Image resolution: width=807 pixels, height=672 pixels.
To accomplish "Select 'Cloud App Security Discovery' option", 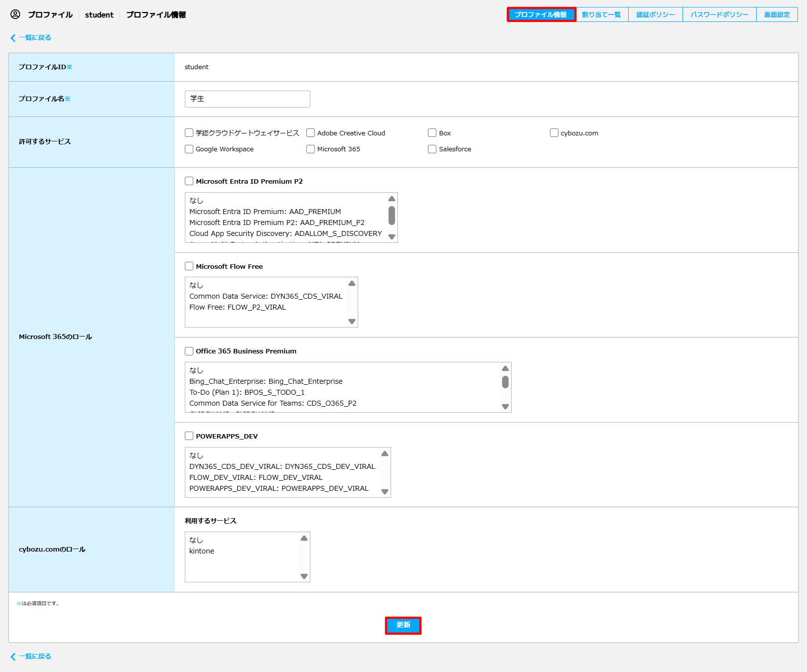I will click(x=285, y=233).
